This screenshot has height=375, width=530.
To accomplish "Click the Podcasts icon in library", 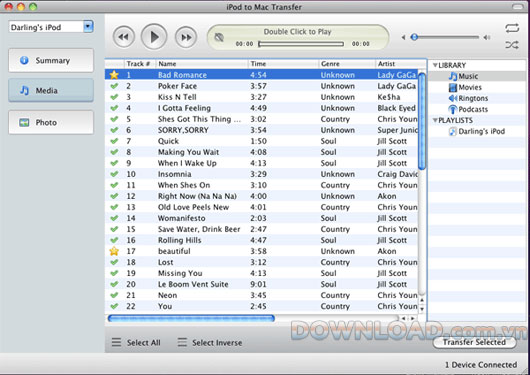I will click(453, 109).
